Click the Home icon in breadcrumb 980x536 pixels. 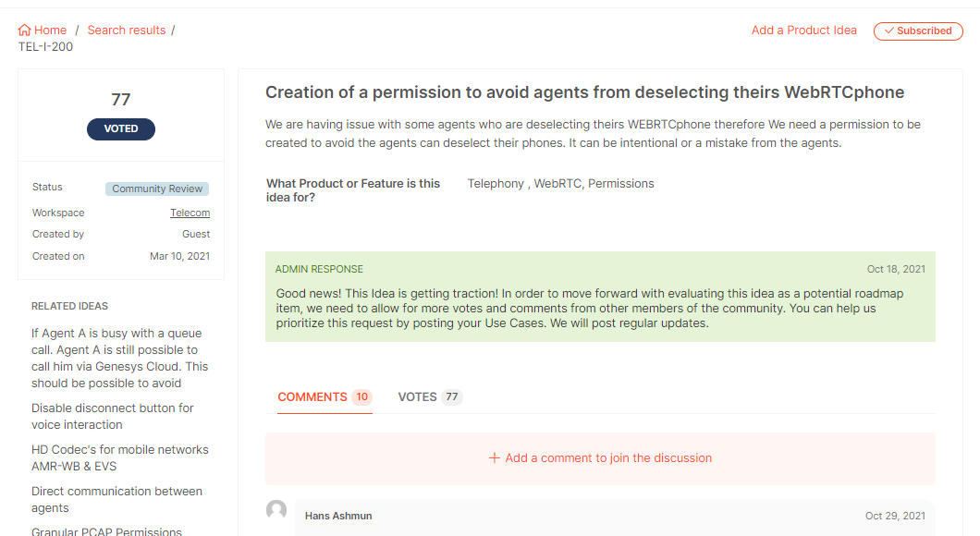tap(25, 30)
